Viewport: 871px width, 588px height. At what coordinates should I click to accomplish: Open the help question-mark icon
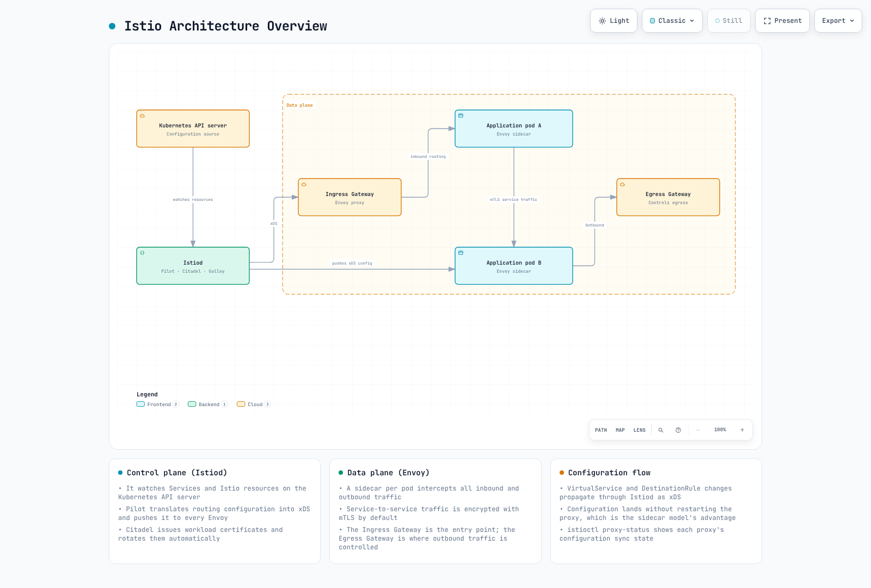pyautogui.click(x=678, y=430)
